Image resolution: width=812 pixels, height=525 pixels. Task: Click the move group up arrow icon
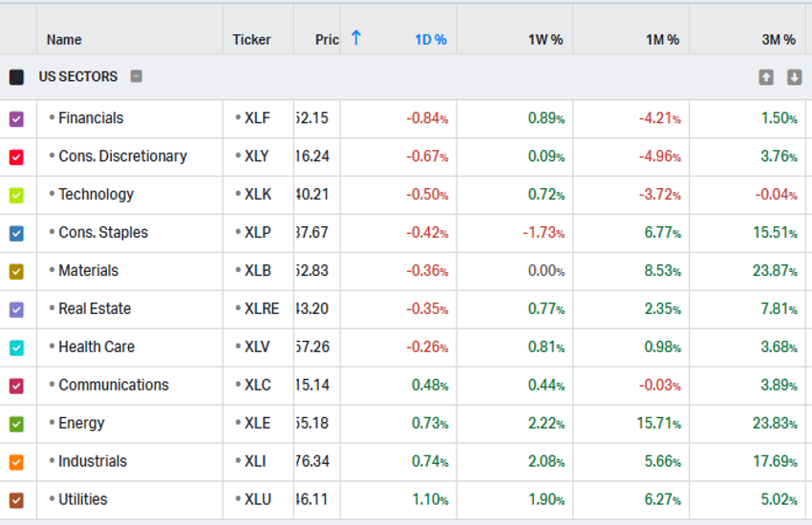(766, 77)
